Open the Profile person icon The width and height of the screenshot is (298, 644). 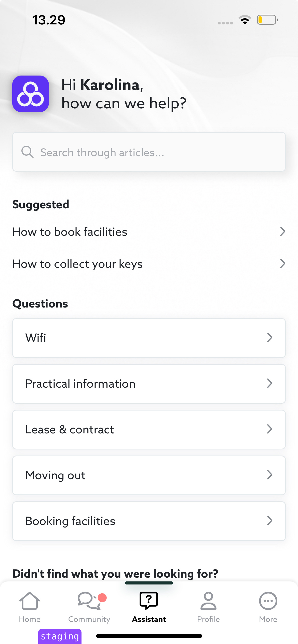[208, 601]
